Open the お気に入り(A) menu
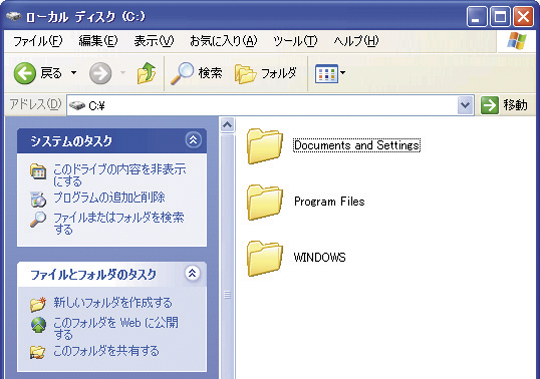This screenshot has width=540, height=379. (x=224, y=41)
